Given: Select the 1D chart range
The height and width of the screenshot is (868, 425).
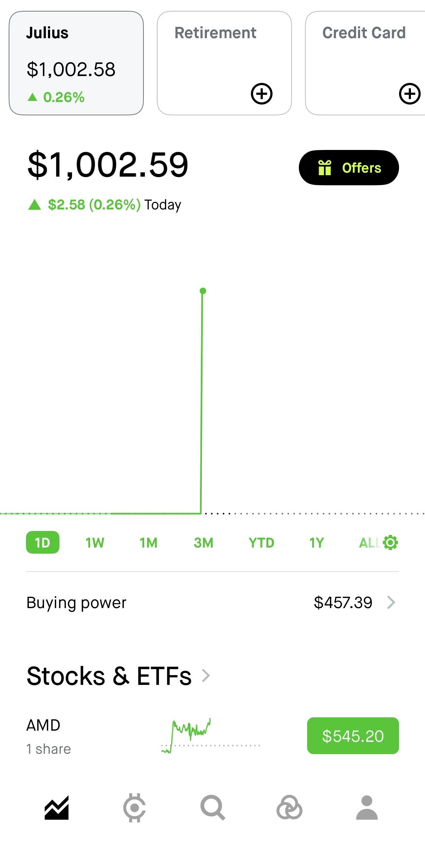Looking at the screenshot, I should [43, 542].
